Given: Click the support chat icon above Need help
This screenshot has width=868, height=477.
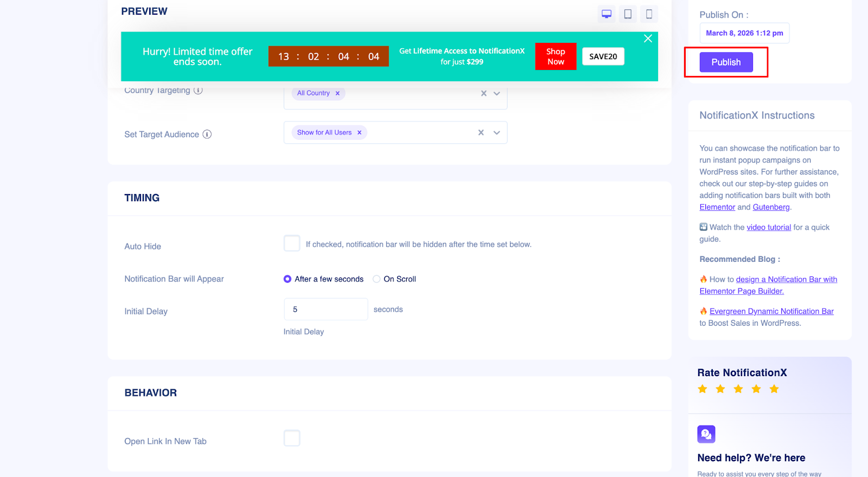Looking at the screenshot, I should [706, 434].
